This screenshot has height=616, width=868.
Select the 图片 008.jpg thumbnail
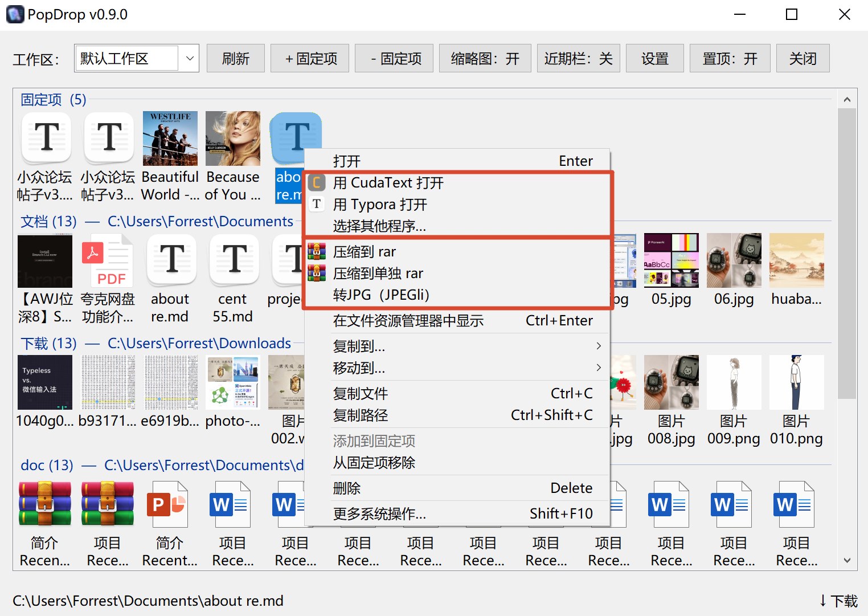pyautogui.click(x=672, y=382)
